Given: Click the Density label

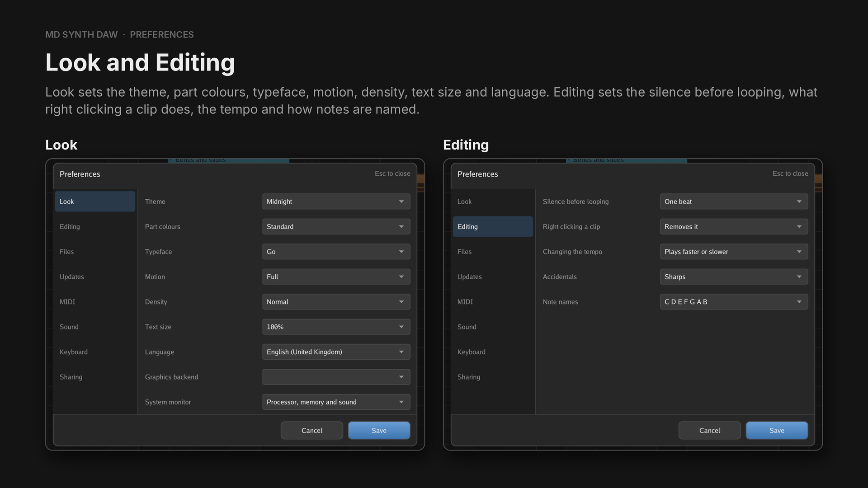Looking at the screenshot, I should [x=156, y=302].
